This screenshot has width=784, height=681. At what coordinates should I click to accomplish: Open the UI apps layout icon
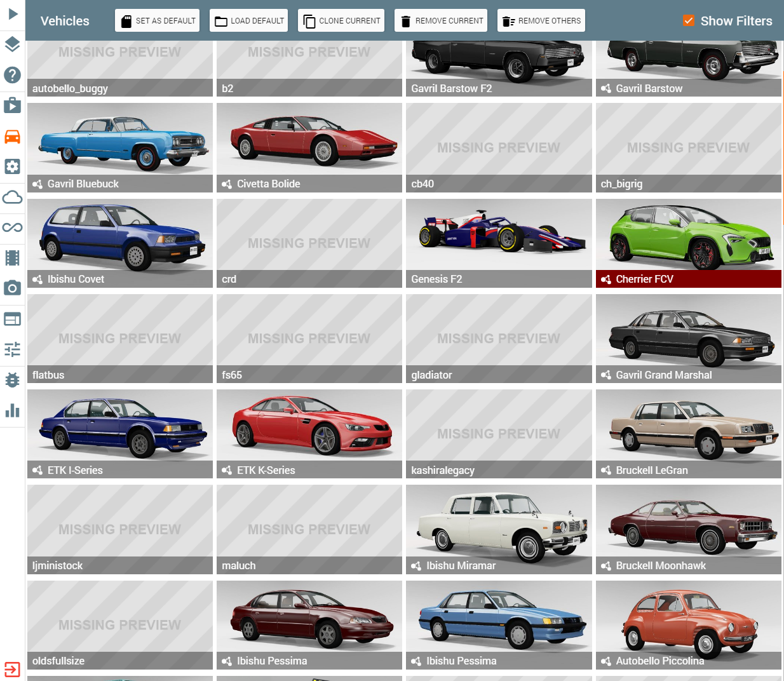click(13, 319)
